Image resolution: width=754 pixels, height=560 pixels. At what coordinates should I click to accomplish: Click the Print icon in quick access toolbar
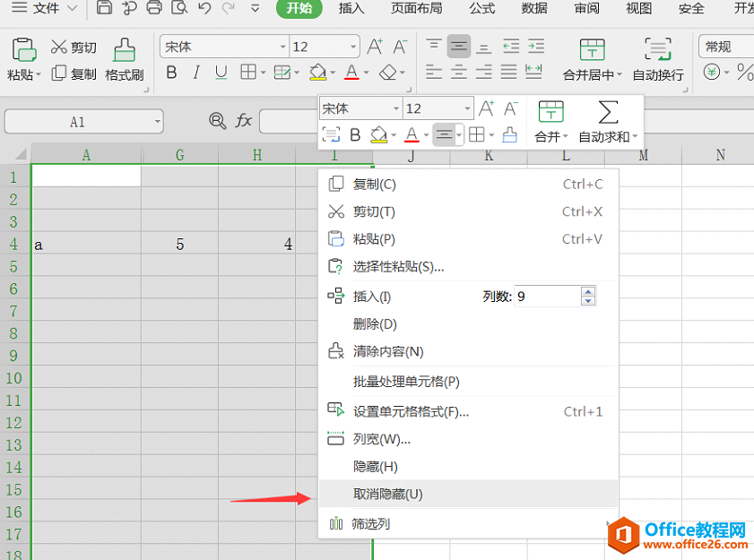154,8
